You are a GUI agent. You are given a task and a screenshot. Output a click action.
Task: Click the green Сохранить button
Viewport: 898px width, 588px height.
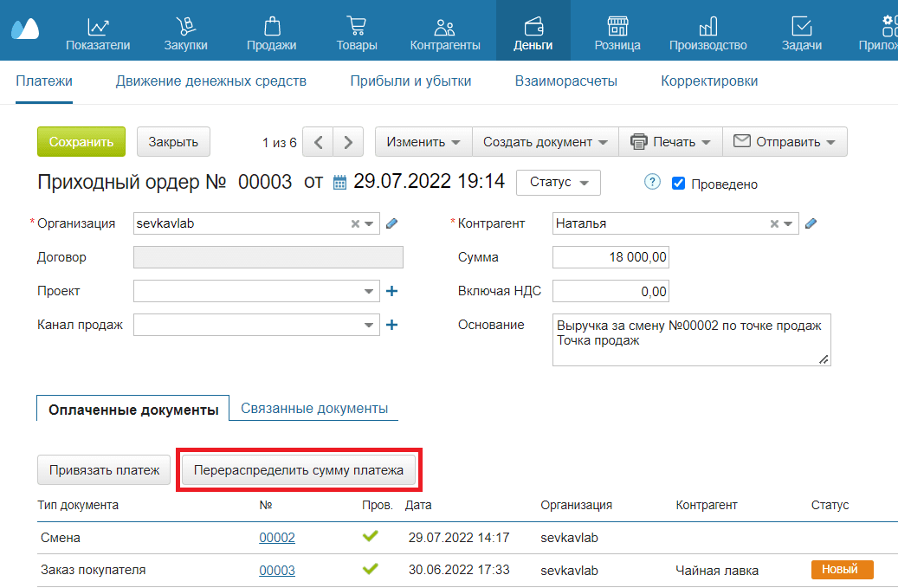pos(81,142)
